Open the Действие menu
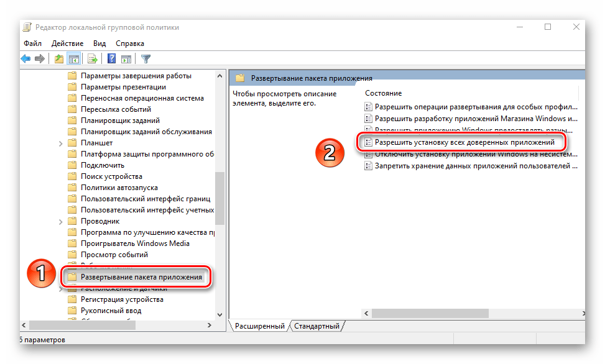The width and height of the screenshot is (605, 364). 67,43
